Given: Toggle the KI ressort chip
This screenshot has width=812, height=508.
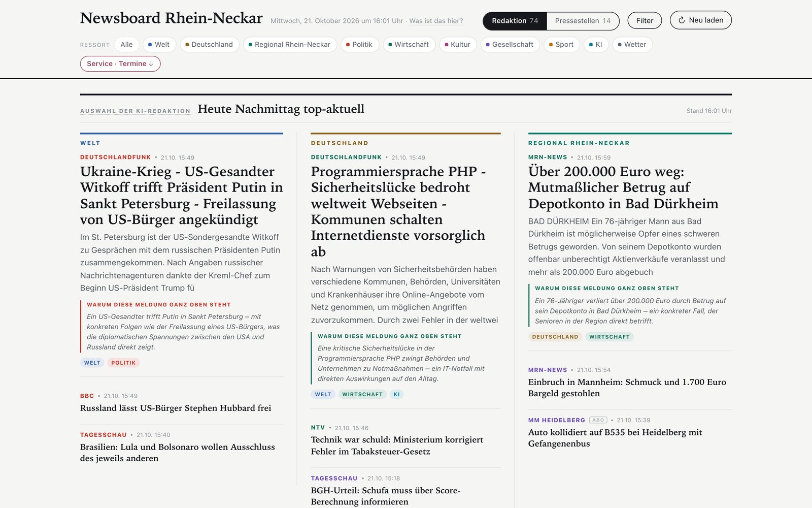Looking at the screenshot, I should coord(596,45).
